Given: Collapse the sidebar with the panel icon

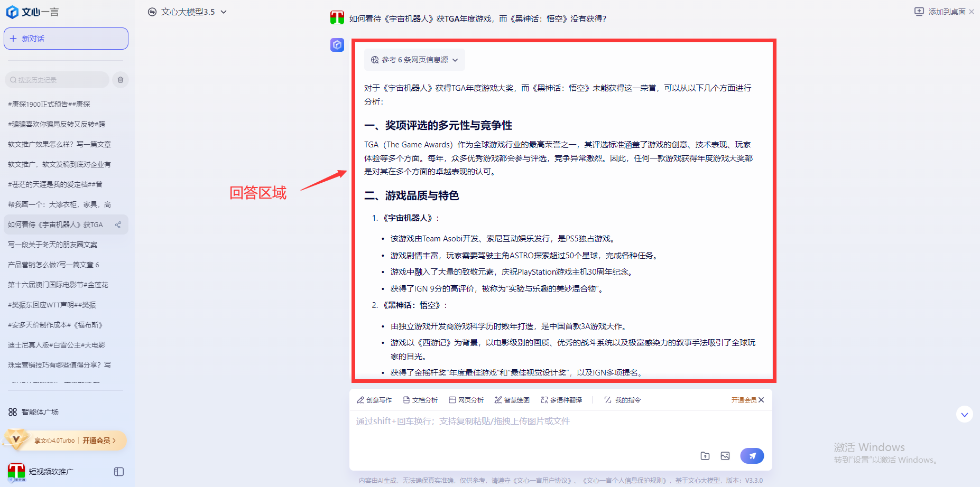Looking at the screenshot, I should click(119, 472).
